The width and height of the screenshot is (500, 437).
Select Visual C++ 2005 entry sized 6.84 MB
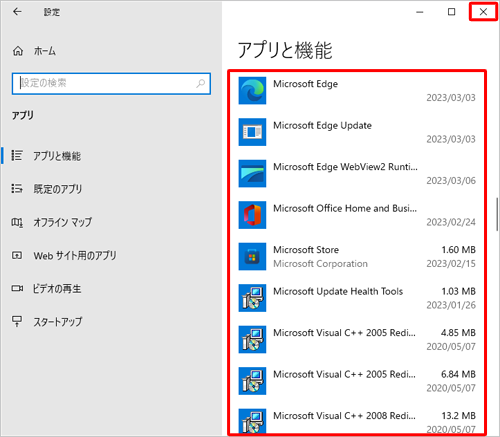[x=357, y=381]
